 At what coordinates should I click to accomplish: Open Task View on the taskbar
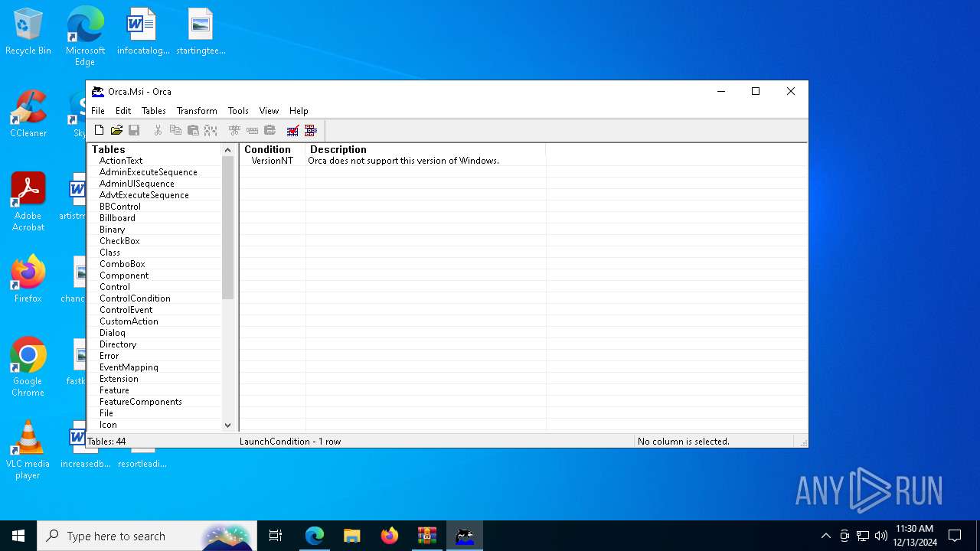click(276, 536)
